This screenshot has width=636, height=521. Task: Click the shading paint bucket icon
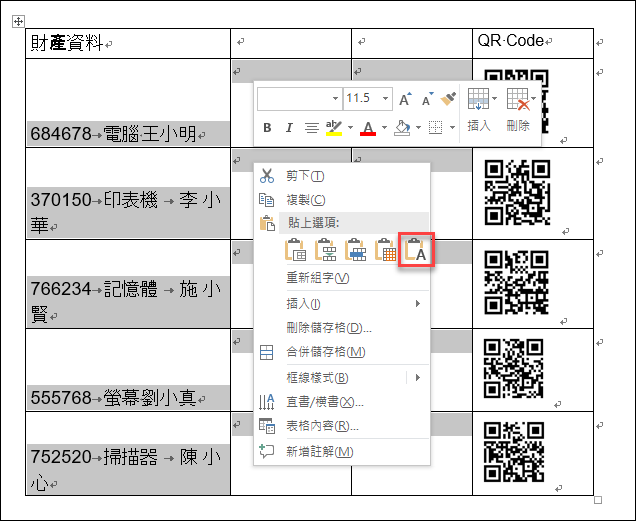pyautogui.click(x=402, y=128)
